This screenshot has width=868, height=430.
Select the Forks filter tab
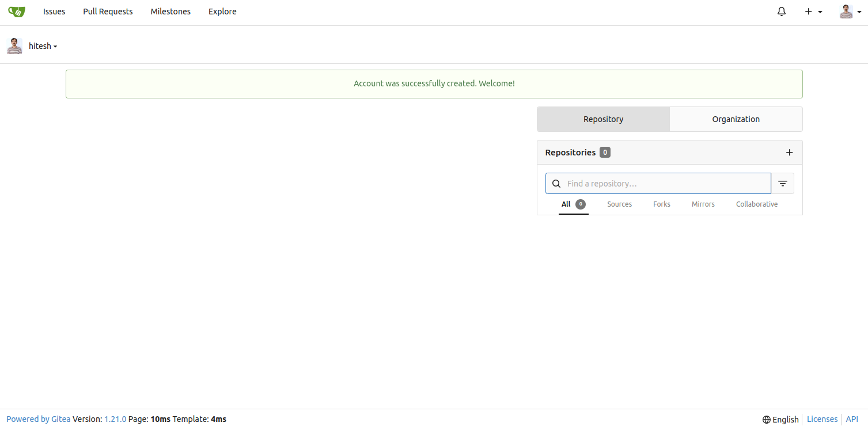662,204
